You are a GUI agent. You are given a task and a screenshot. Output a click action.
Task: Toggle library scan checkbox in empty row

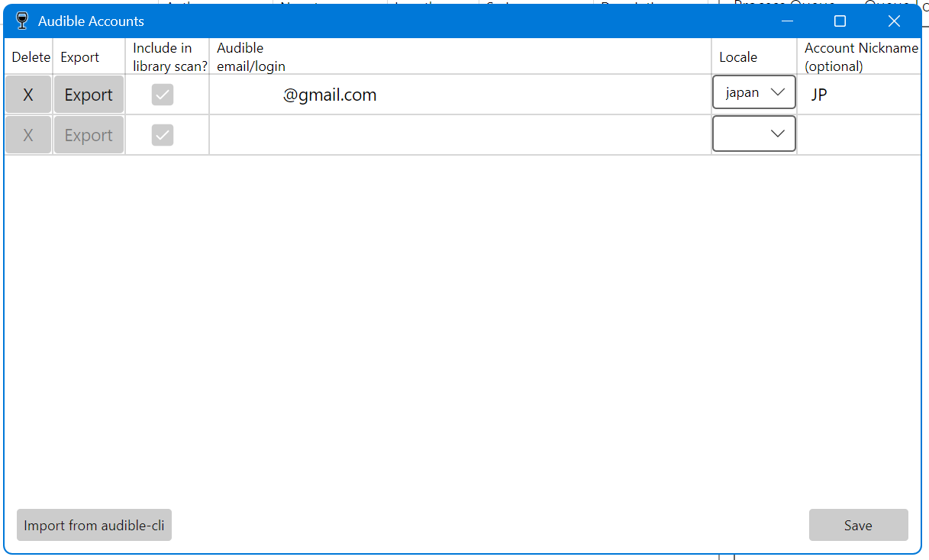[163, 135]
